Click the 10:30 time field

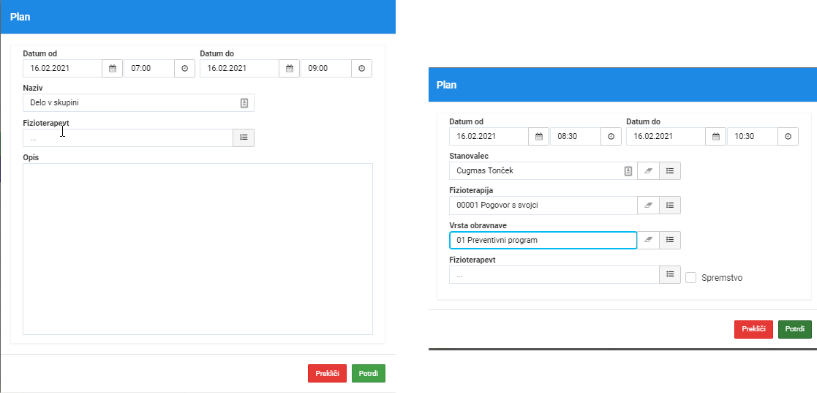[752, 137]
